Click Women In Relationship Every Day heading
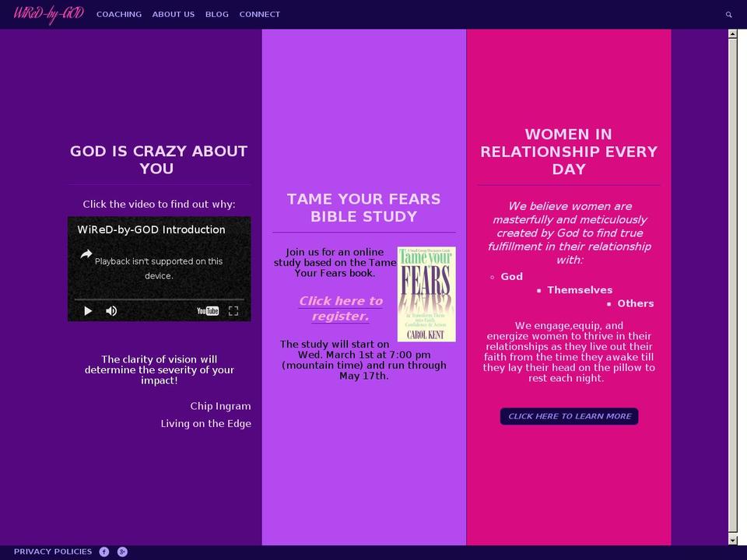Image resolution: width=747 pixels, height=560 pixels. pos(569,152)
